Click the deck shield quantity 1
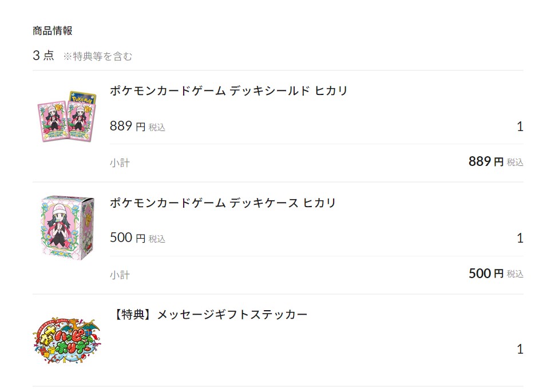 (x=520, y=126)
